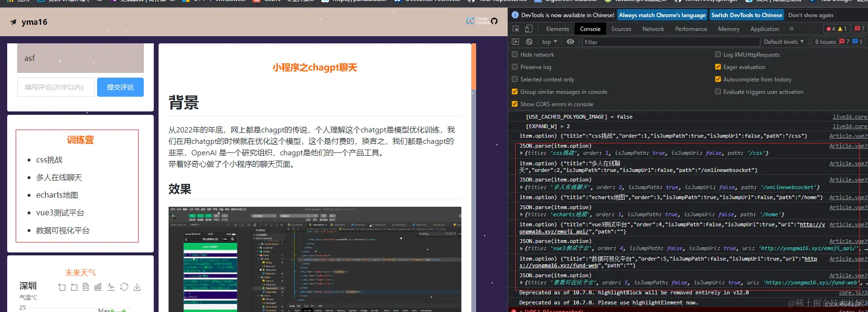
Task: Expand the parsed object titled 'vue3测试平台'
Action: pyautogui.click(x=521, y=249)
